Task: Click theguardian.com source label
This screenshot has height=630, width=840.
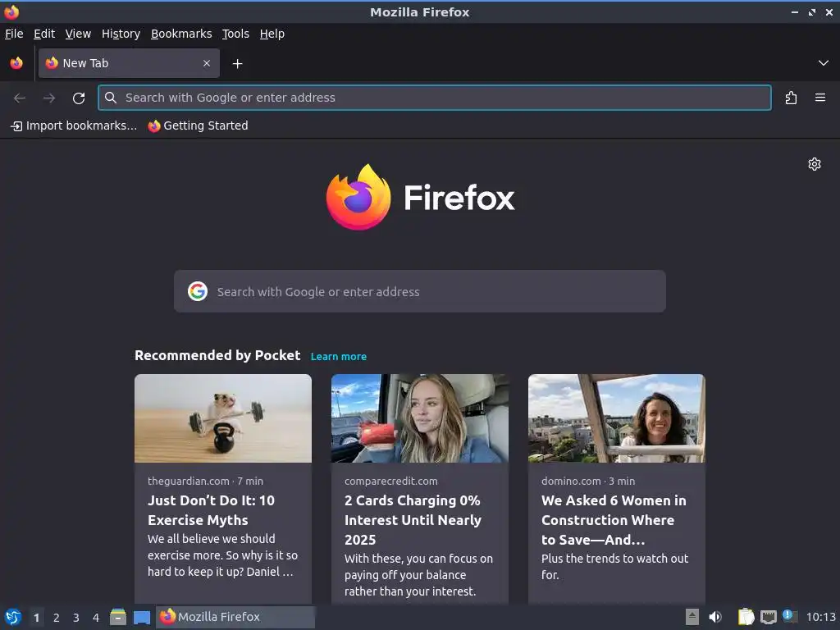Action: coord(188,481)
